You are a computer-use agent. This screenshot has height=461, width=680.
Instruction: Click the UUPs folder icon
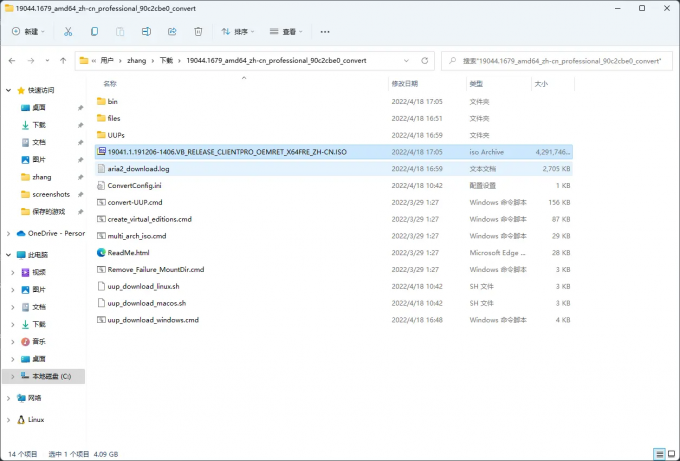(x=101, y=135)
